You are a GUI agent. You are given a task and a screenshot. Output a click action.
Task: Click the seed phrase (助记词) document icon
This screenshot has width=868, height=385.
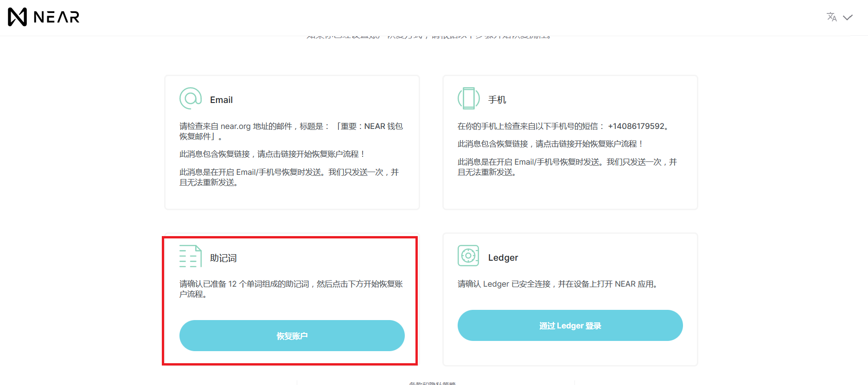(x=191, y=256)
